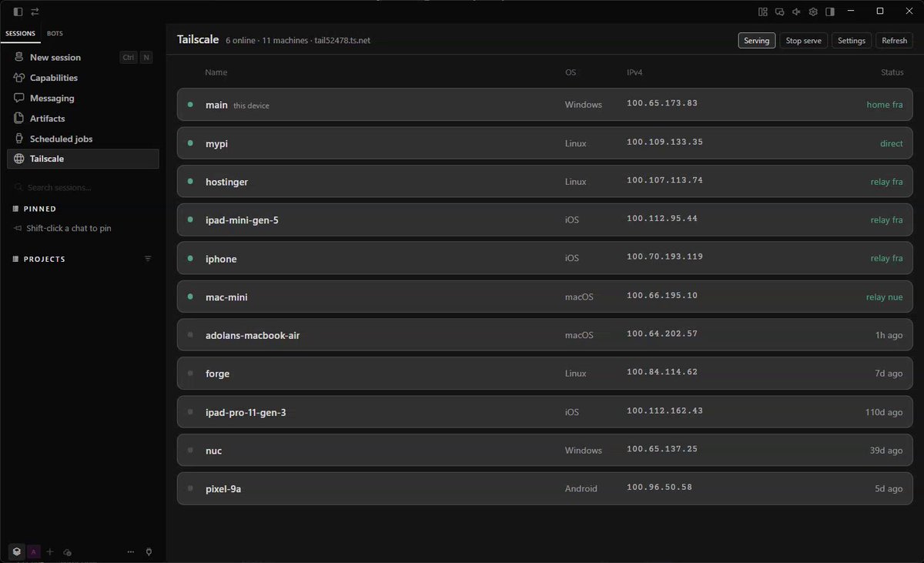This screenshot has width=924, height=563.
Task: Toggle the left sidebar panel icon
Action: (x=18, y=12)
